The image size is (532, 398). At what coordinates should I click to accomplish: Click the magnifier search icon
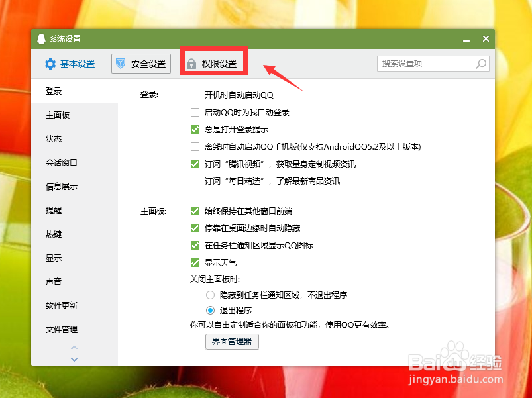(x=482, y=64)
